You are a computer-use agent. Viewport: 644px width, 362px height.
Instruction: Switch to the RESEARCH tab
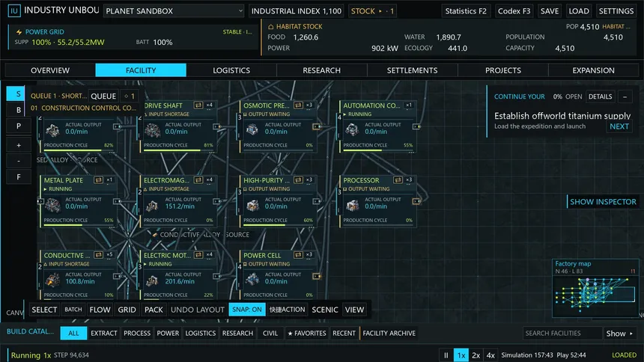click(x=321, y=70)
